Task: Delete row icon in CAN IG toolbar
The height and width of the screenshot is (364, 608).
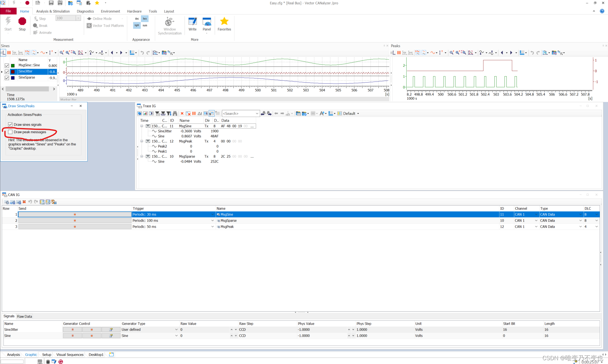Action: click(24, 202)
